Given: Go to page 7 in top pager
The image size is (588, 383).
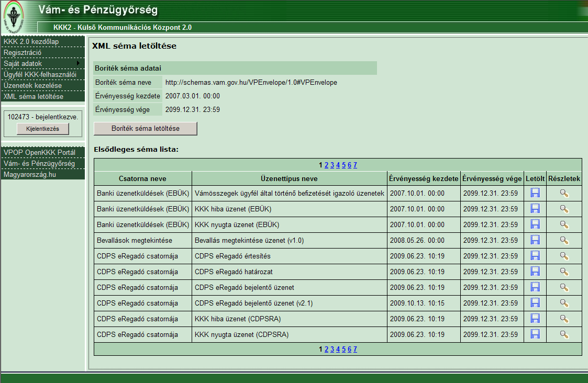Looking at the screenshot, I should (x=355, y=165).
